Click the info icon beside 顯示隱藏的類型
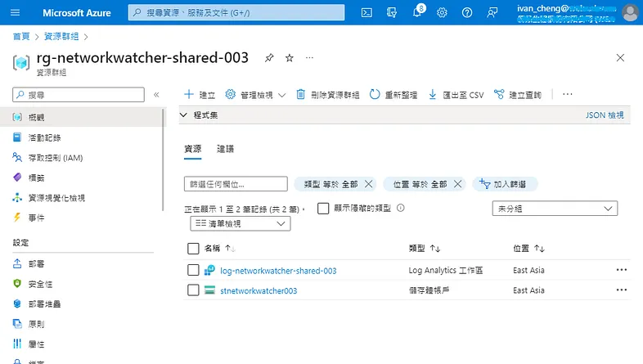The image size is (643, 364). pos(401,208)
